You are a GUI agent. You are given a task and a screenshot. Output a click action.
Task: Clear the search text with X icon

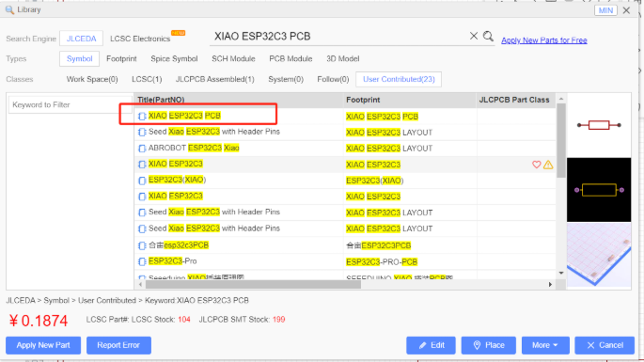[x=474, y=36]
